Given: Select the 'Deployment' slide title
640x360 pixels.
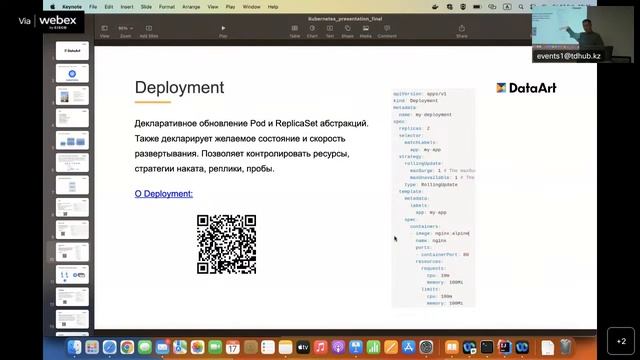Looking at the screenshot, I should click(x=179, y=87).
